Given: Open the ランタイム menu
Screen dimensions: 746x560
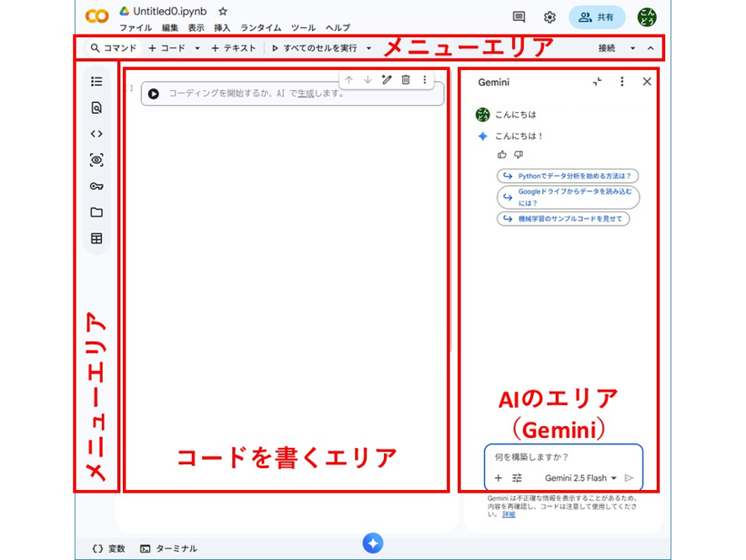Looking at the screenshot, I should (x=261, y=28).
